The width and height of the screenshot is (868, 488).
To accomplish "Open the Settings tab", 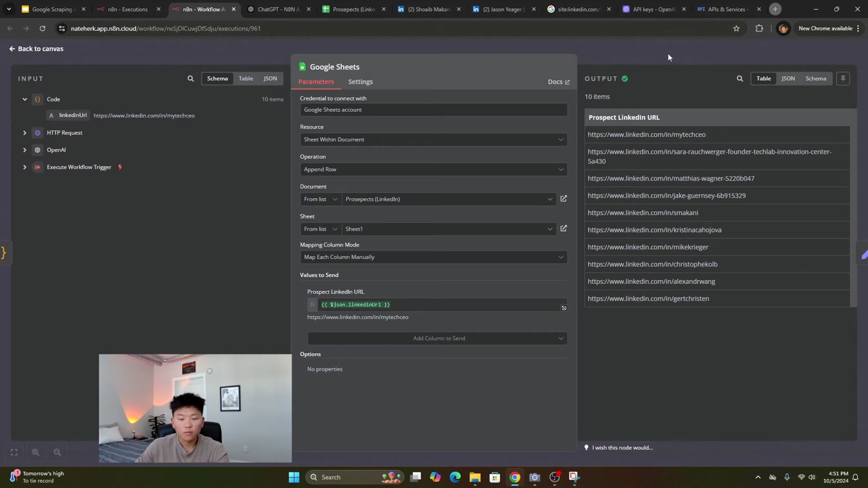I will coord(360,82).
